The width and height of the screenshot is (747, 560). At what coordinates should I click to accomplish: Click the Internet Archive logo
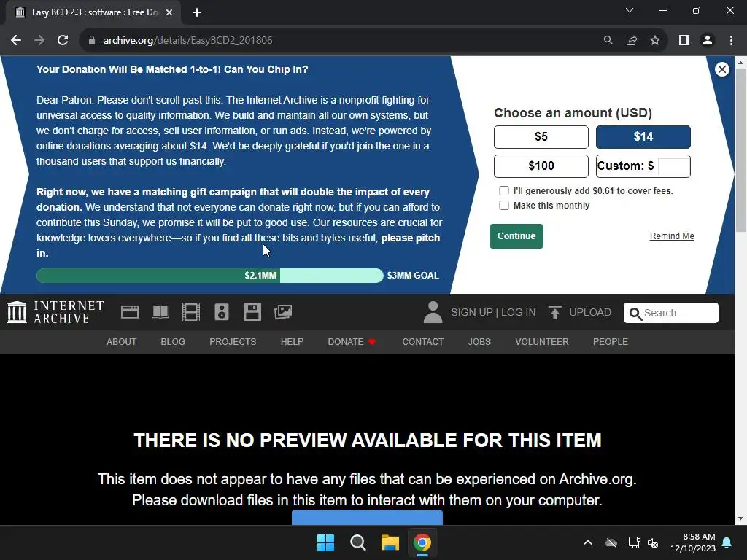[55, 312]
